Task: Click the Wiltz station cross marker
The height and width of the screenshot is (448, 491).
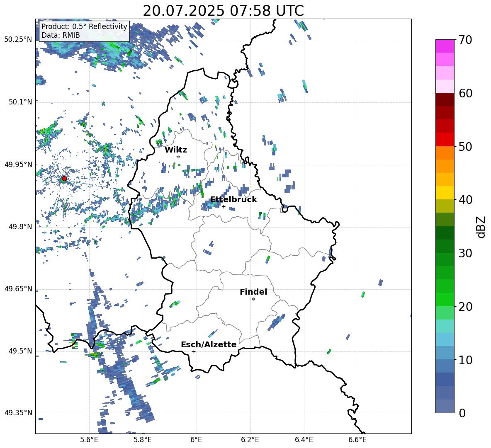Action: (x=178, y=157)
